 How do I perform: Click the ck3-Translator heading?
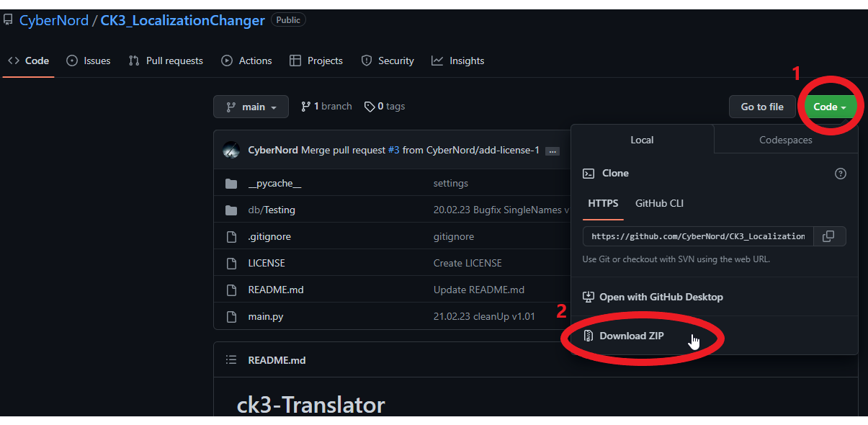310,405
